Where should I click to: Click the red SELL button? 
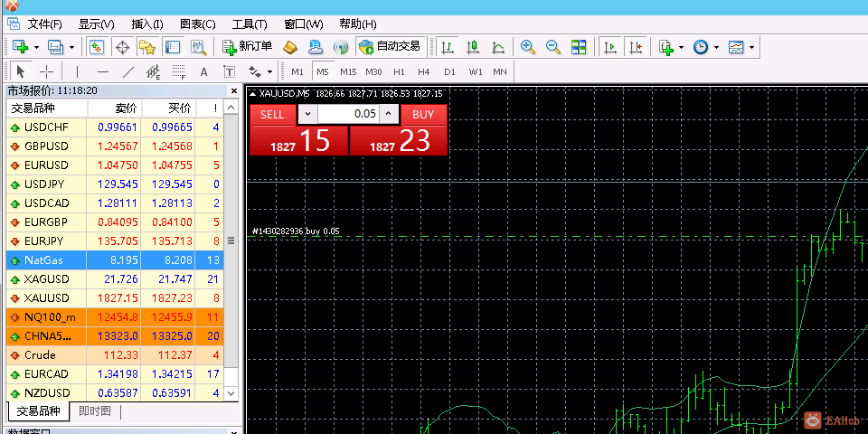[x=272, y=114]
